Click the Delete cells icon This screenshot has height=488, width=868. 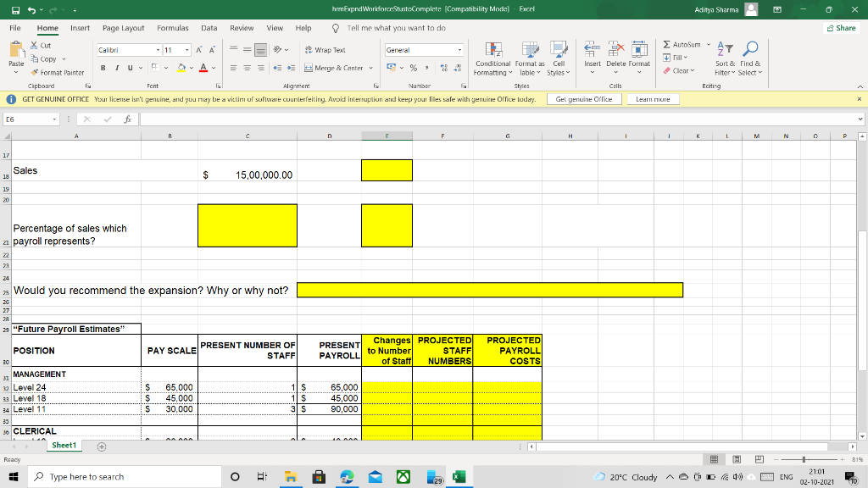pos(615,49)
